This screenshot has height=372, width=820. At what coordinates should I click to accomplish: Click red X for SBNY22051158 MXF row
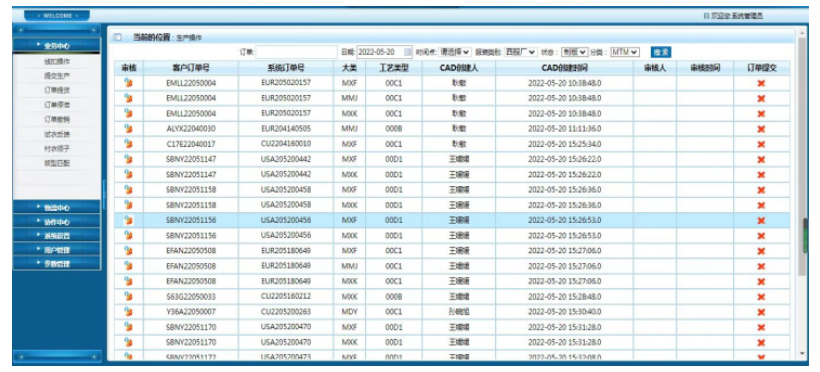[761, 190]
